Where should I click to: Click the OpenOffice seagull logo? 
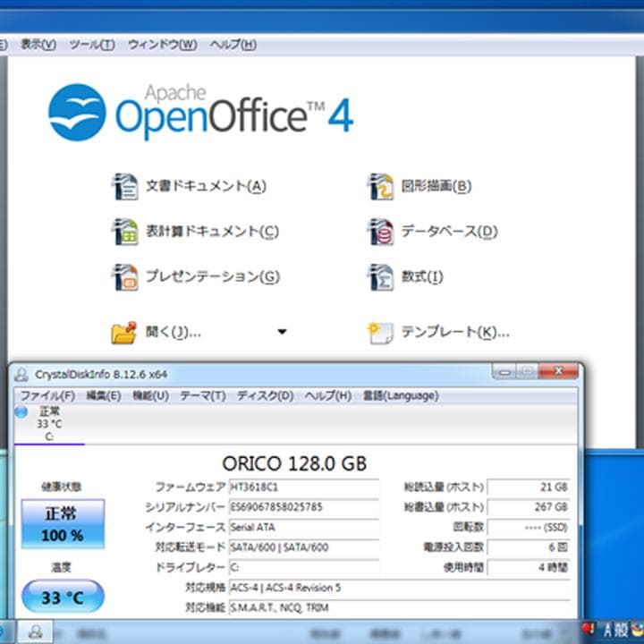(77, 112)
